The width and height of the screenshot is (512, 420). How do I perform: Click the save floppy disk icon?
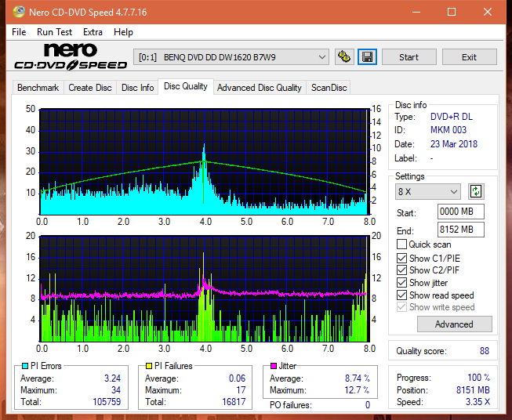coord(367,57)
